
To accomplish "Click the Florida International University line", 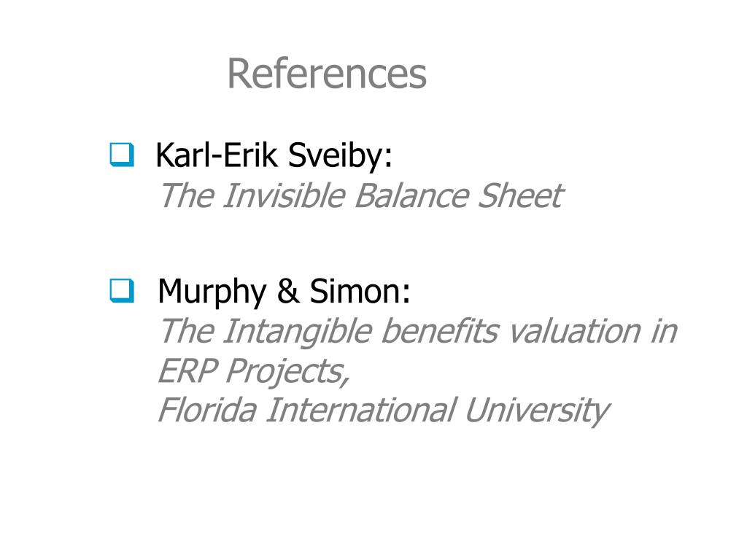I will pyautogui.click(x=384, y=411).
